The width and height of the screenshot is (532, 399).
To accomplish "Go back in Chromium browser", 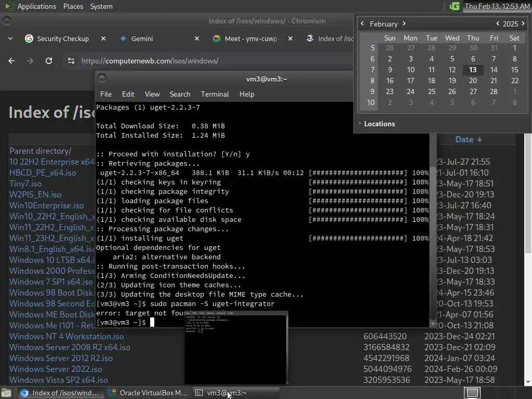I will (11, 61).
